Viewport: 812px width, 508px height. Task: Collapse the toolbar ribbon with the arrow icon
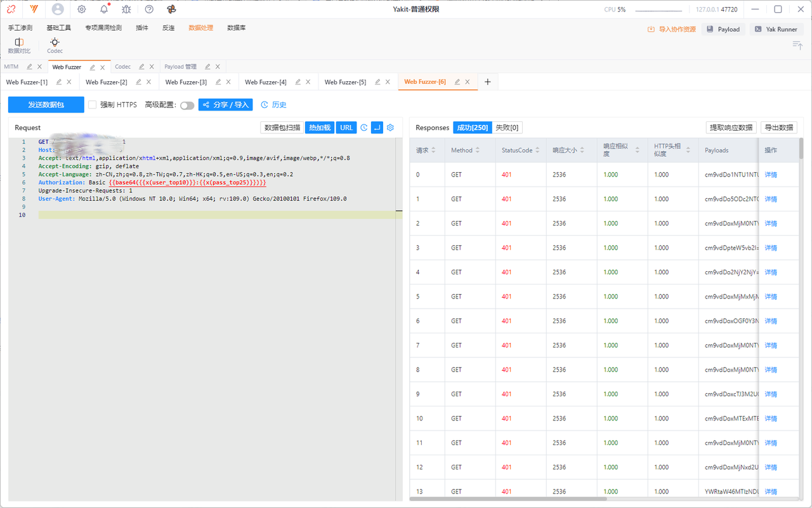pos(797,45)
